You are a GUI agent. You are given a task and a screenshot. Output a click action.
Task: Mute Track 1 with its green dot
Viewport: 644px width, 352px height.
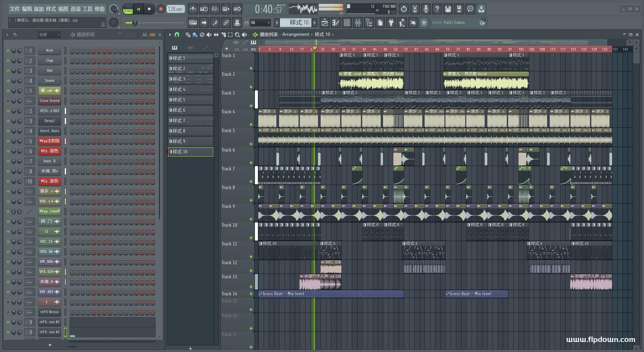251,68
